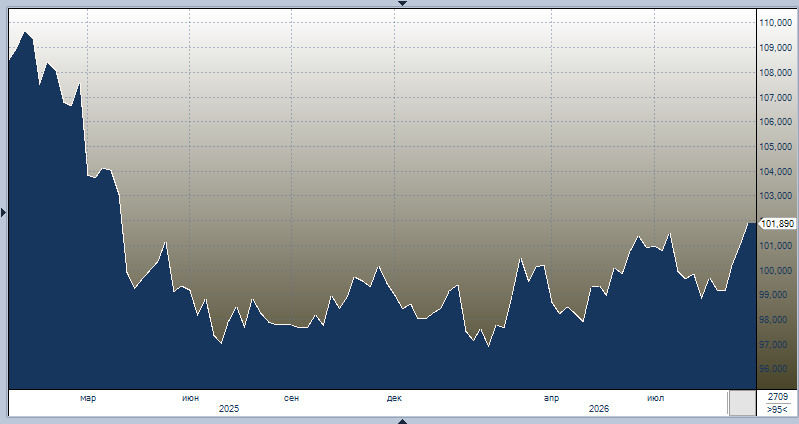Click the gray scroll box on time axis

(742, 403)
